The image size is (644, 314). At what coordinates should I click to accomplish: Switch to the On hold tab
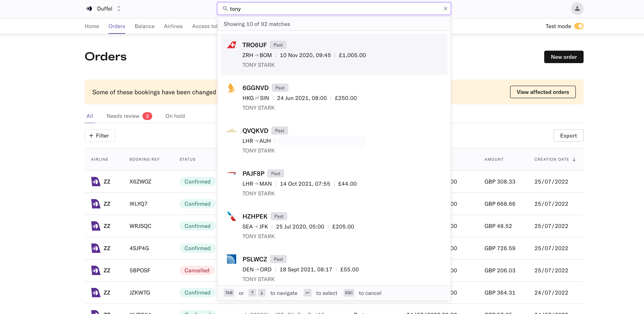[175, 116]
